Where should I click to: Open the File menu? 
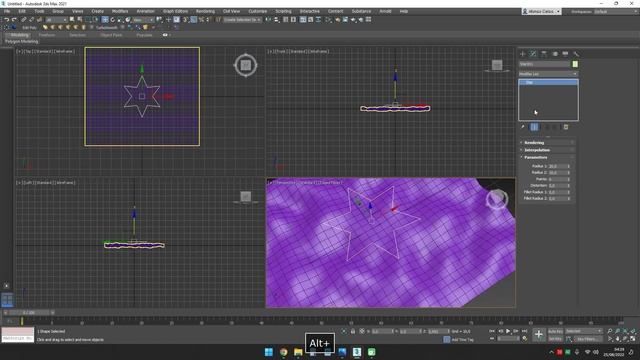pyautogui.click(x=7, y=11)
